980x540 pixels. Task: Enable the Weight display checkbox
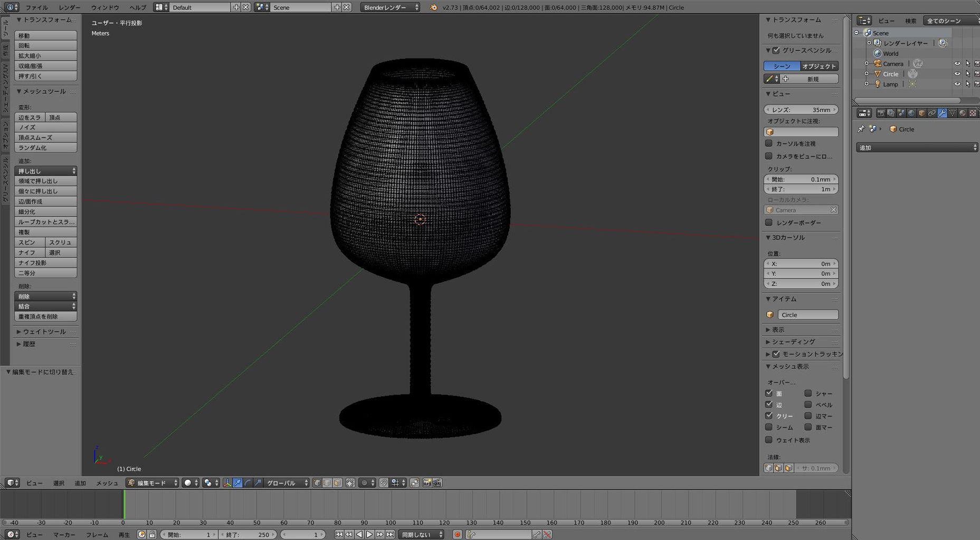click(769, 440)
